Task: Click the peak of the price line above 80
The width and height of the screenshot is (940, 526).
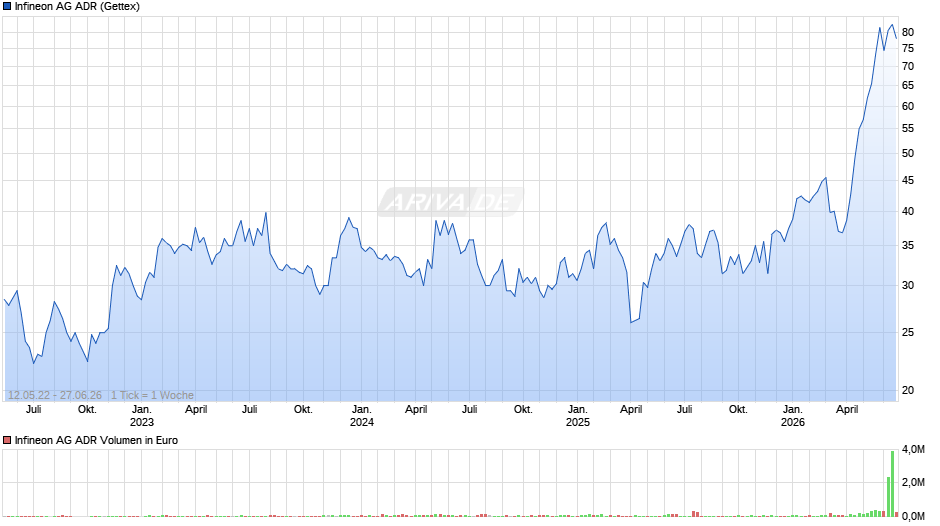Action: 892,25
